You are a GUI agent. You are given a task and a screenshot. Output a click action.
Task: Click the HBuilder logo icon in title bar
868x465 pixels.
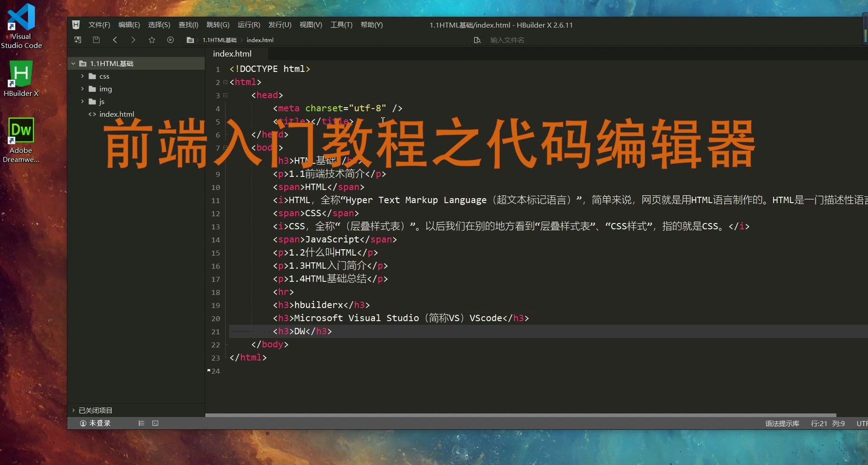76,25
